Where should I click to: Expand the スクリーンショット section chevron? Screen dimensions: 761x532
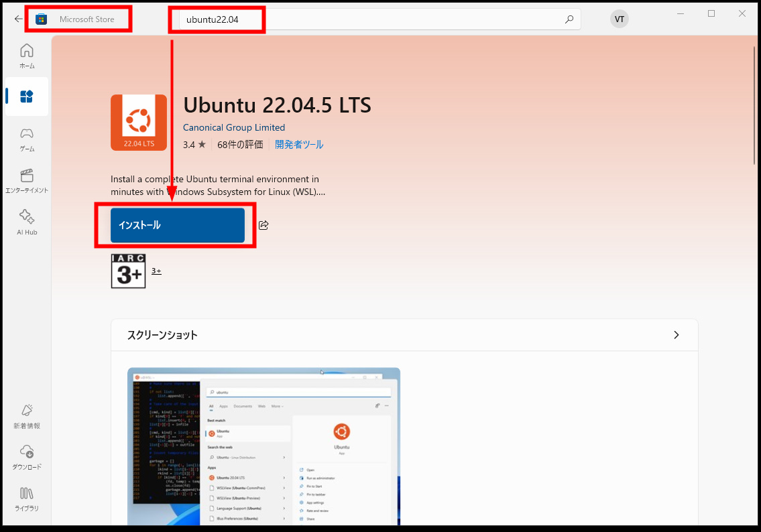point(676,335)
